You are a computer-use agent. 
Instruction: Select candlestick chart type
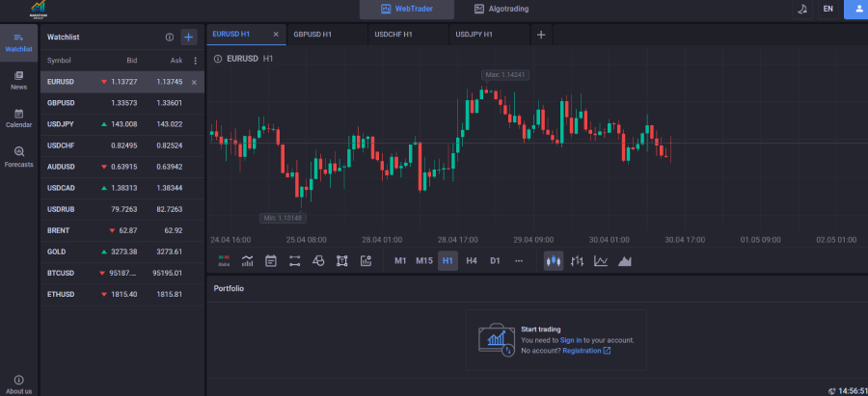tap(554, 260)
